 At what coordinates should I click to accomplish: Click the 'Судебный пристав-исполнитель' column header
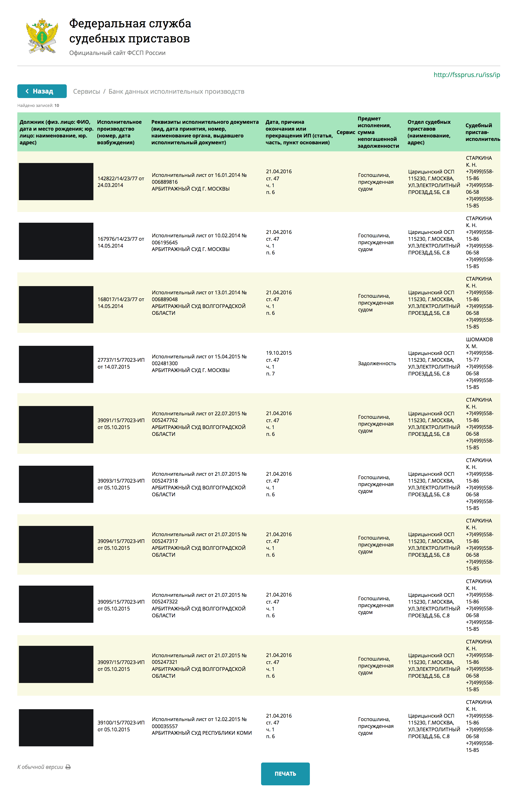[483, 132]
